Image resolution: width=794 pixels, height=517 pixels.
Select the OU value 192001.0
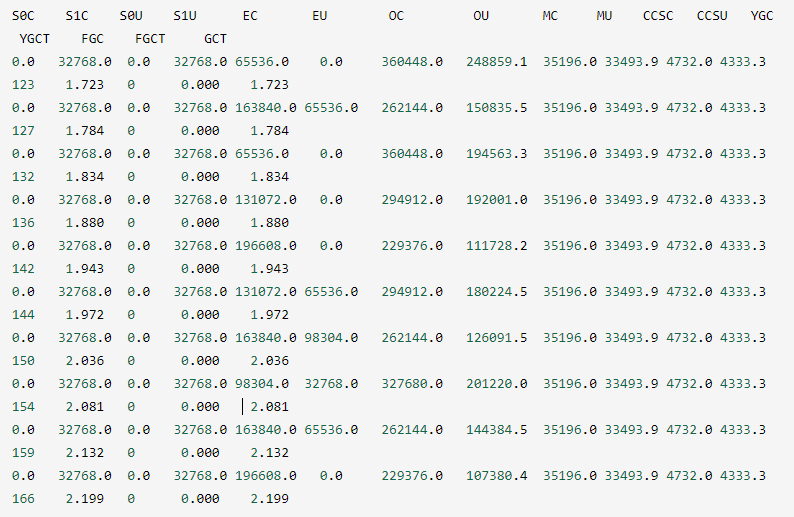[x=497, y=200]
